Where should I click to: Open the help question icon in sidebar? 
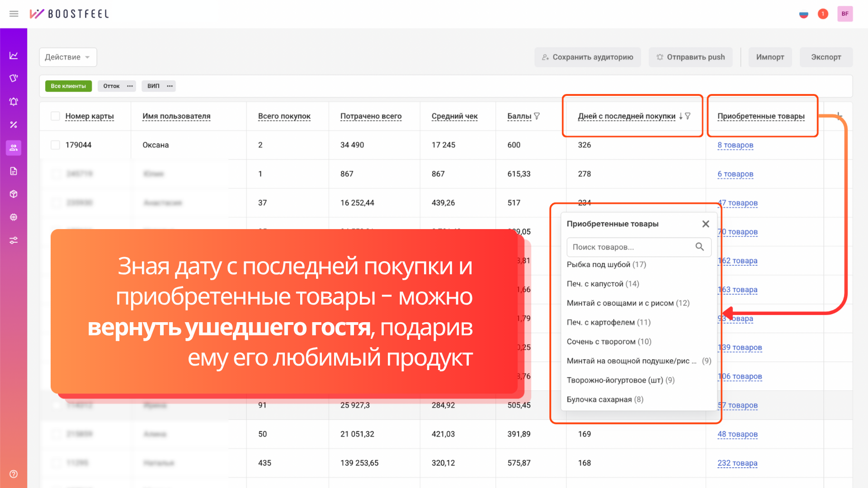14,474
